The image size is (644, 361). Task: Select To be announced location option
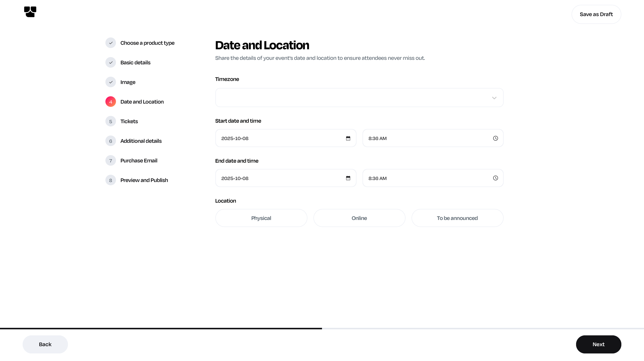pos(457,218)
